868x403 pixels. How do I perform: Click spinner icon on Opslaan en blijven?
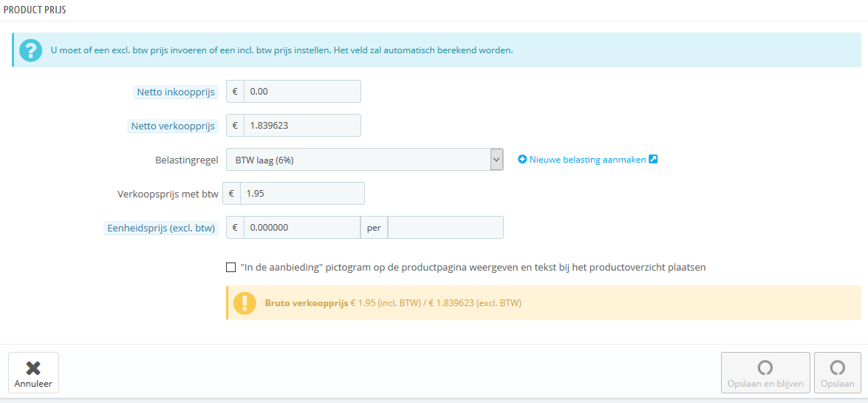coord(765,368)
